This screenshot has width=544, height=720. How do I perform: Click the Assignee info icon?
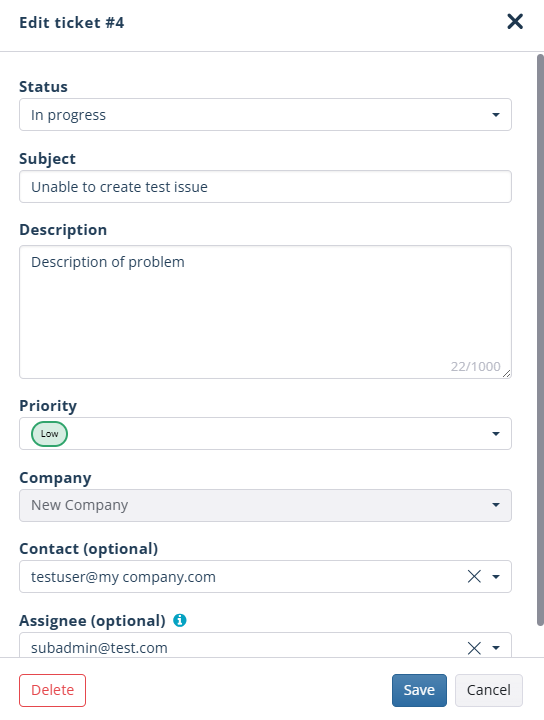pyautogui.click(x=179, y=620)
